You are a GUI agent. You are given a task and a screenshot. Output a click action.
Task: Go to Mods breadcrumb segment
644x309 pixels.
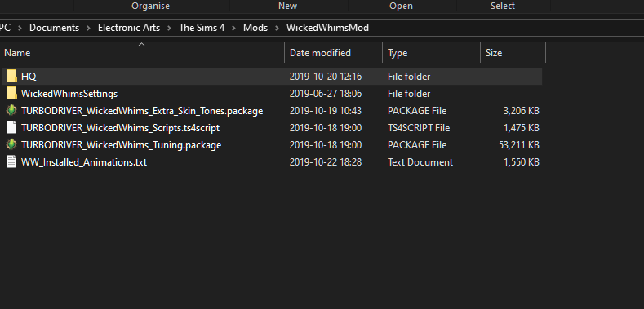click(255, 28)
